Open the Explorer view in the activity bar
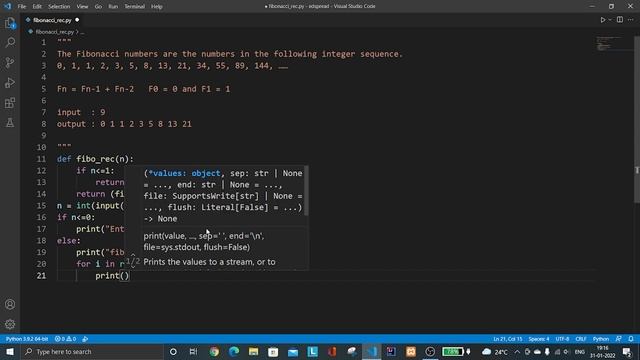The height and width of the screenshot is (360, 640). pos(10,23)
